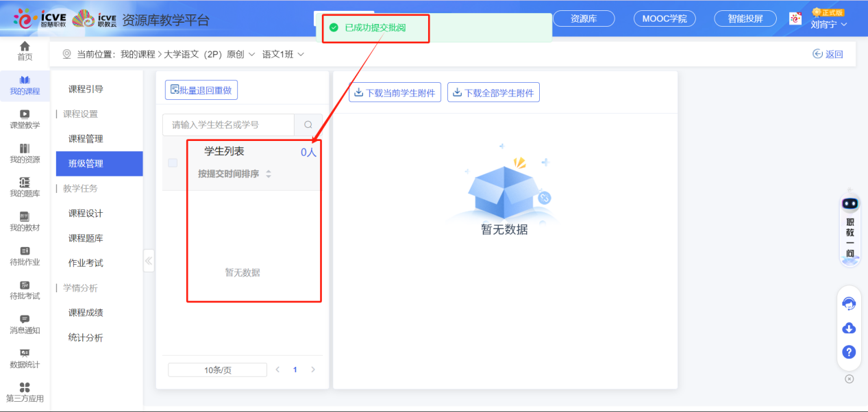
Task: Open 待批作业 from the sidebar
Action: 25,255
